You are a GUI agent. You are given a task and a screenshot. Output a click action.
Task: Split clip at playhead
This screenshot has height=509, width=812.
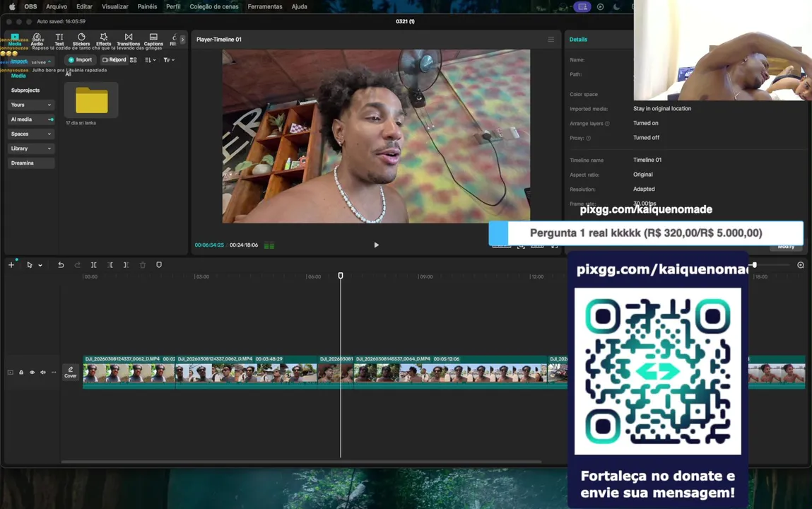[x=94, y=264]
